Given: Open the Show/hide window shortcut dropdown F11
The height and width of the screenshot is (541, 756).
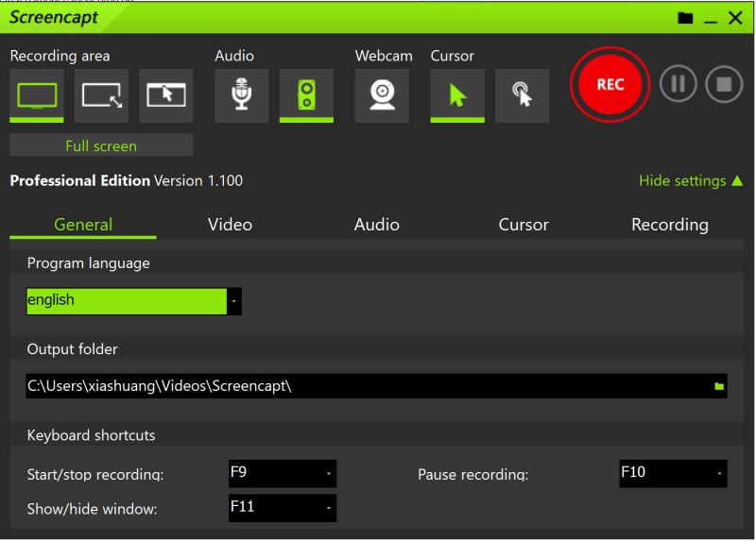Looking at the screenshot, I should click(283, 508).
